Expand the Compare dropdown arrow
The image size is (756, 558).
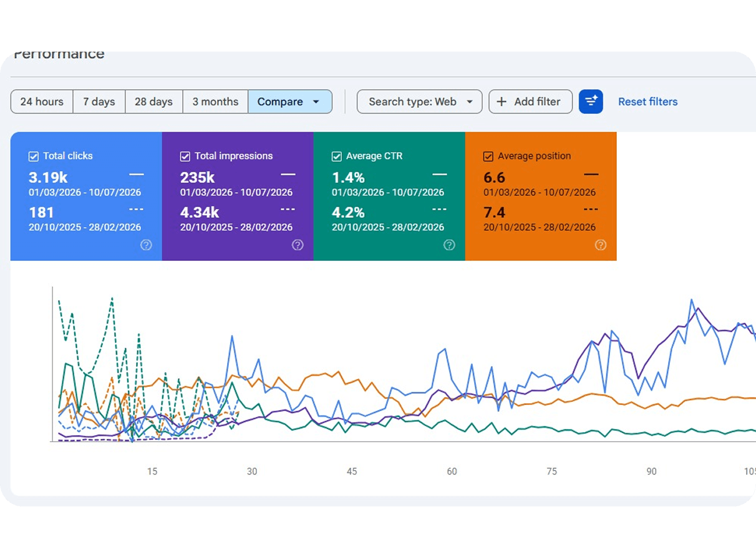(x=316, y=102)
